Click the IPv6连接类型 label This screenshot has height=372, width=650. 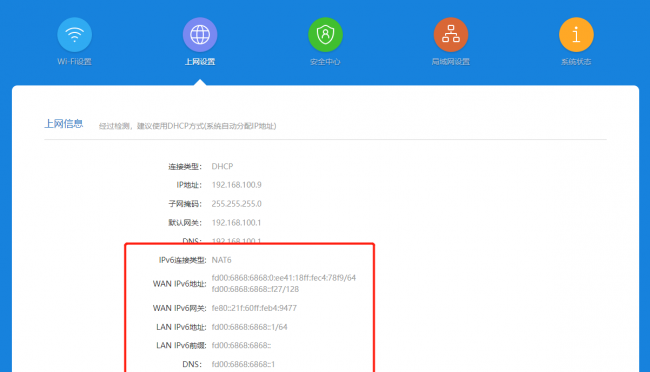point(182,260)
